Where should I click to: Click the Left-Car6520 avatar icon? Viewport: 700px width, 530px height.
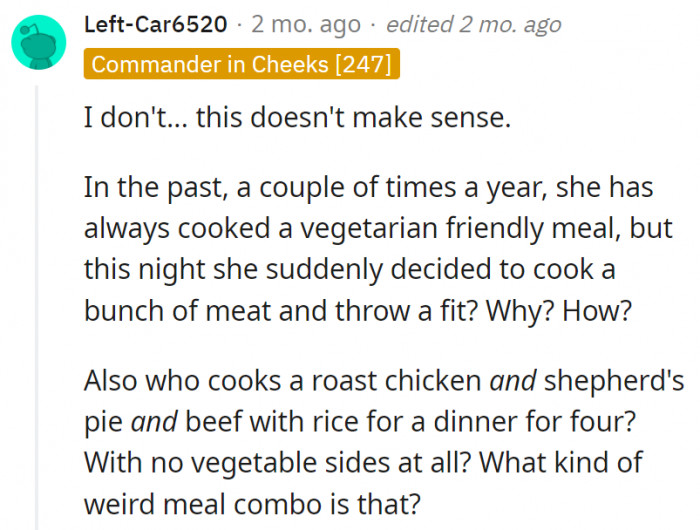[39, 43]
